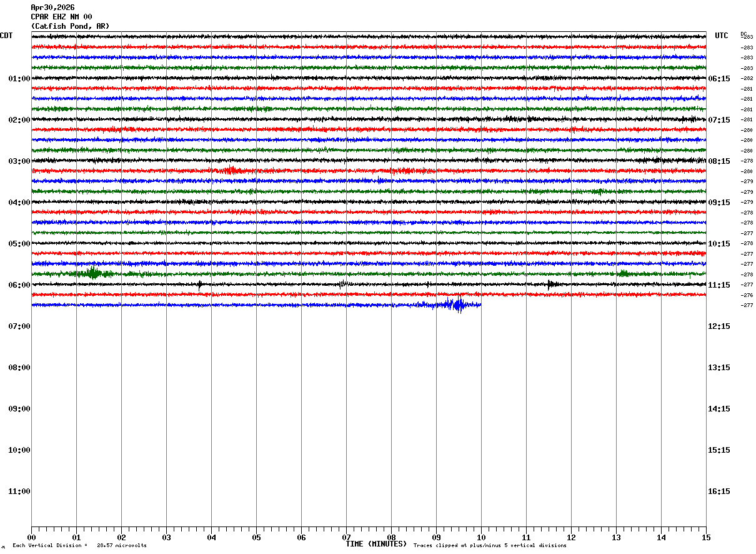Click minute 09 on the time axis

(x=436, y=537)
